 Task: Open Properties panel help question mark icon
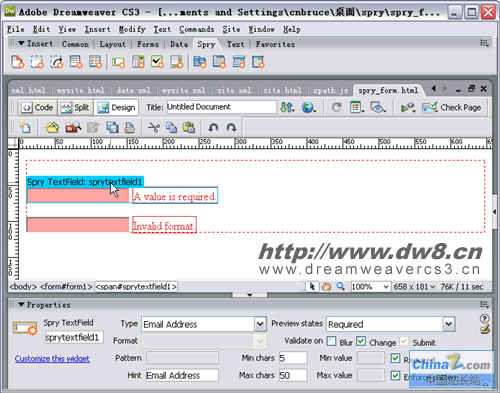click(x=484, y=319)
